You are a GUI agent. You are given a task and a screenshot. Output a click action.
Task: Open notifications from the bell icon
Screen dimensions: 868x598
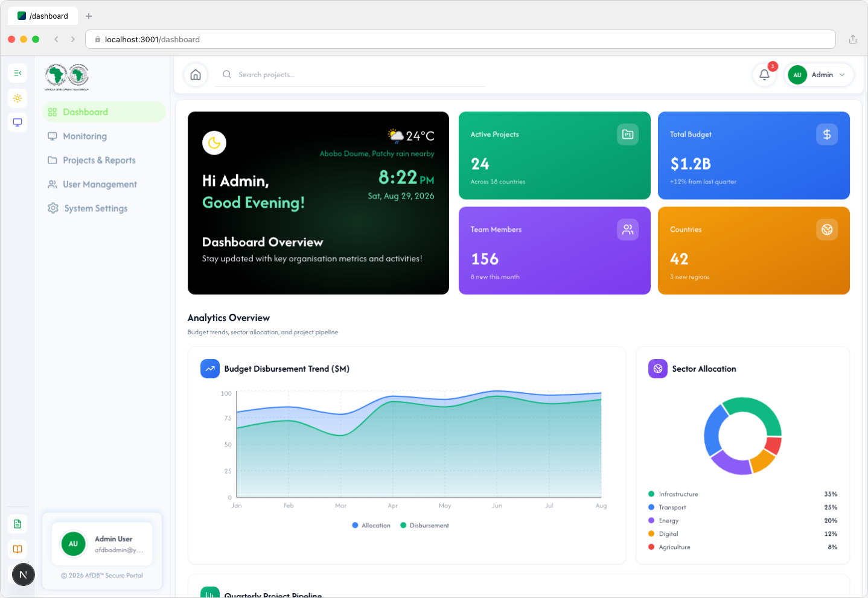click(x=764, y=75)
